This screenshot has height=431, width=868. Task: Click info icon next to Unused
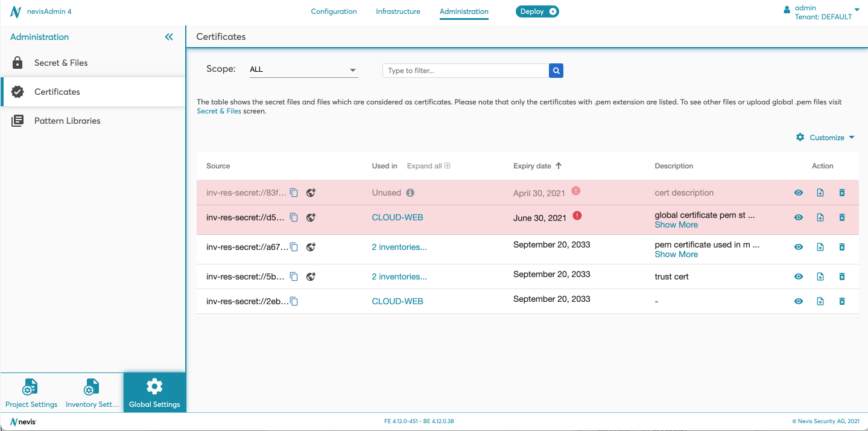click(x=410, y=193)
